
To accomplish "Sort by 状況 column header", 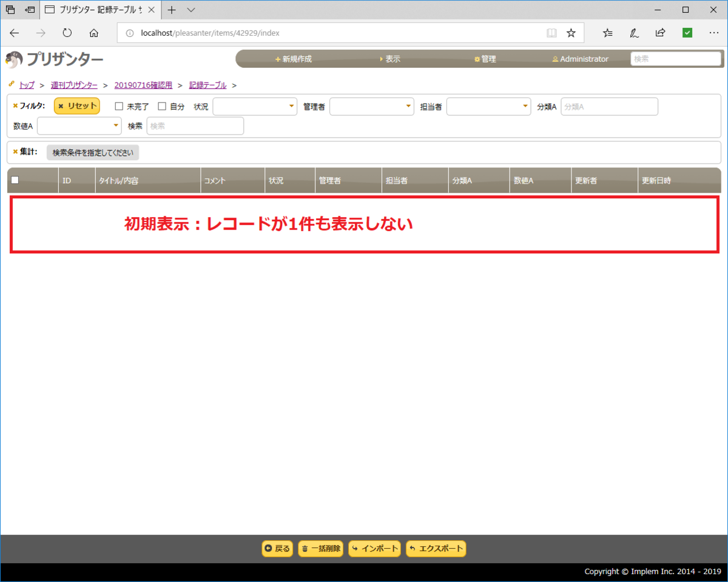I will pyautogui.click(x=290, y=181).
